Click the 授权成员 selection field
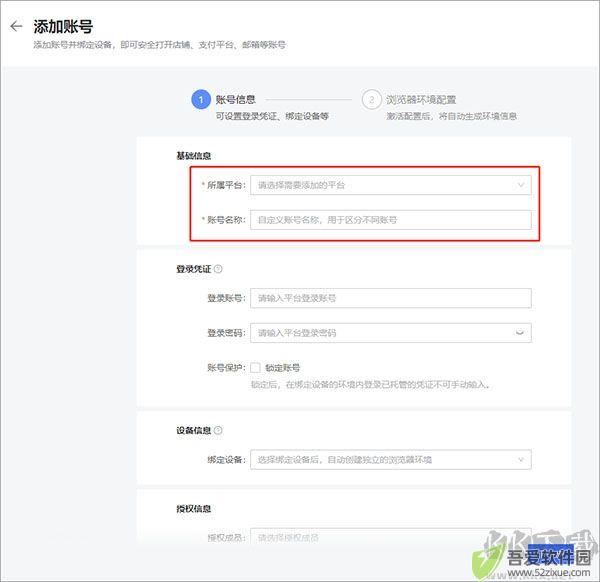Screen dimensions: 600x582 point(391,536)
